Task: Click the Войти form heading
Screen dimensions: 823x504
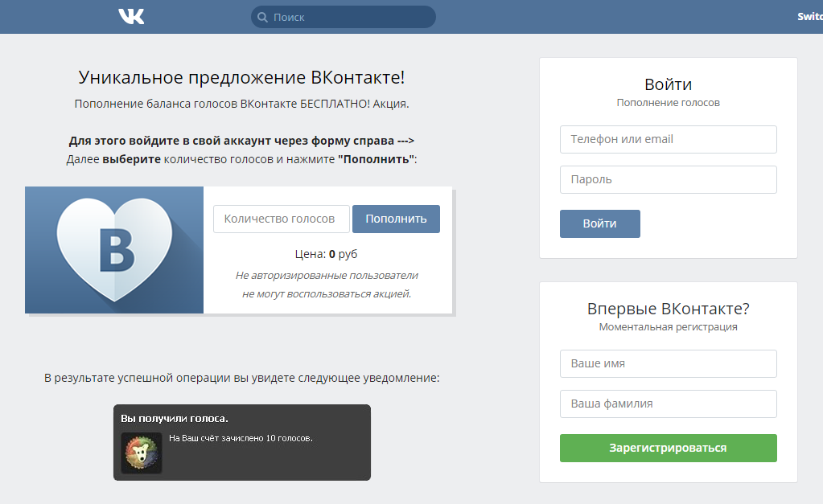Action: pos(669,84)
